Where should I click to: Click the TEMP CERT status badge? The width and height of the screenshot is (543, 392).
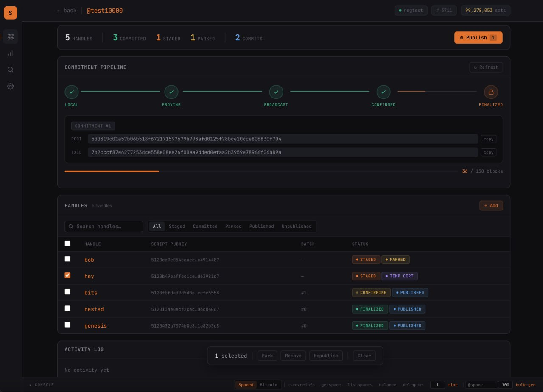tap(400, 276)
